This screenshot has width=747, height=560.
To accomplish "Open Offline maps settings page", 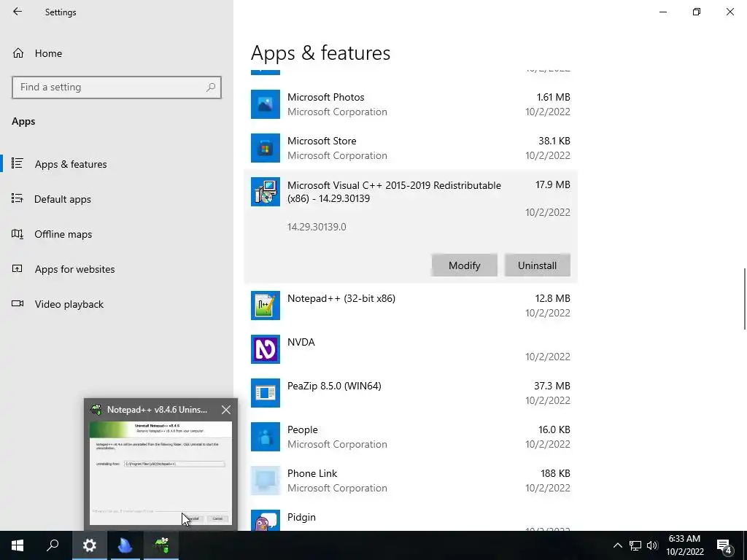I will (63, 234).
